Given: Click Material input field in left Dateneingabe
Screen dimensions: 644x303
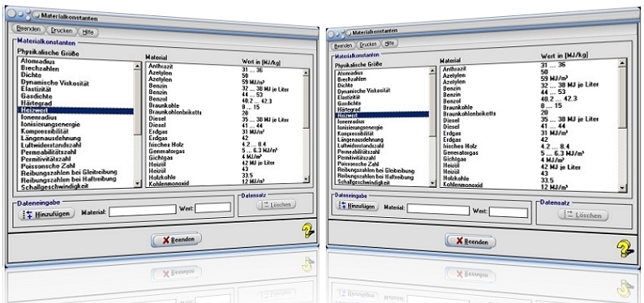Looking at the screenshot, I should 143,211.
